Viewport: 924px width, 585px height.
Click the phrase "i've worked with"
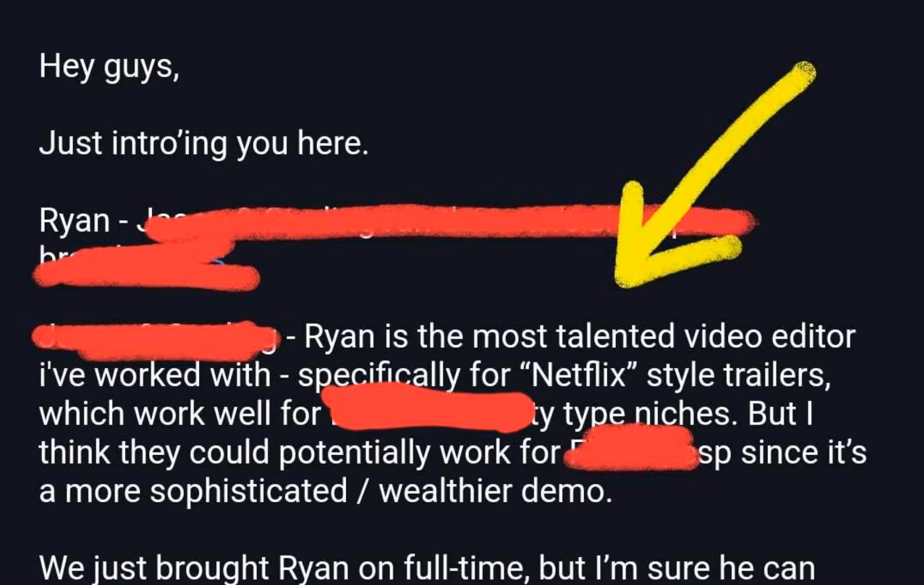click(x=155, y=375)
